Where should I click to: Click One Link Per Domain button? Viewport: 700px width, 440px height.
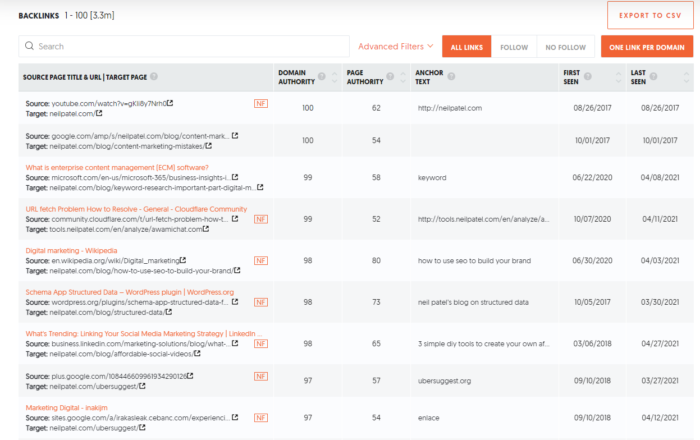click(646, 46)
